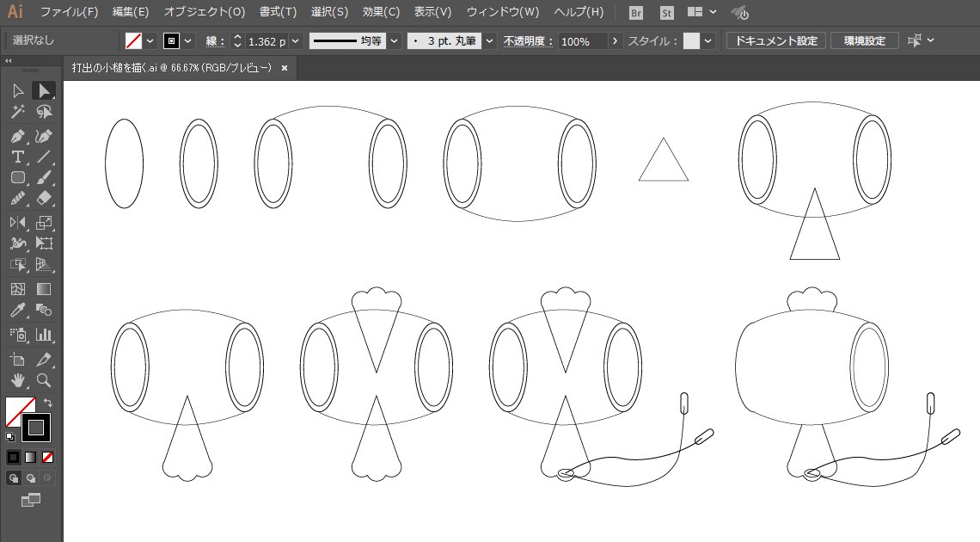Swap fill and stroke colors
980x542 pixels.
[x=48, y=403]
